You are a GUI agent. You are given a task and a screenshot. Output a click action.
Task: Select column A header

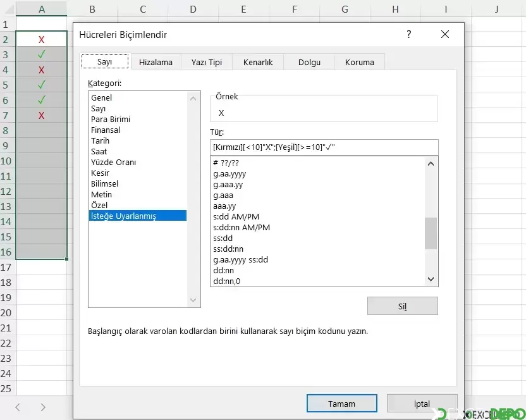click(x=42, y=9)
